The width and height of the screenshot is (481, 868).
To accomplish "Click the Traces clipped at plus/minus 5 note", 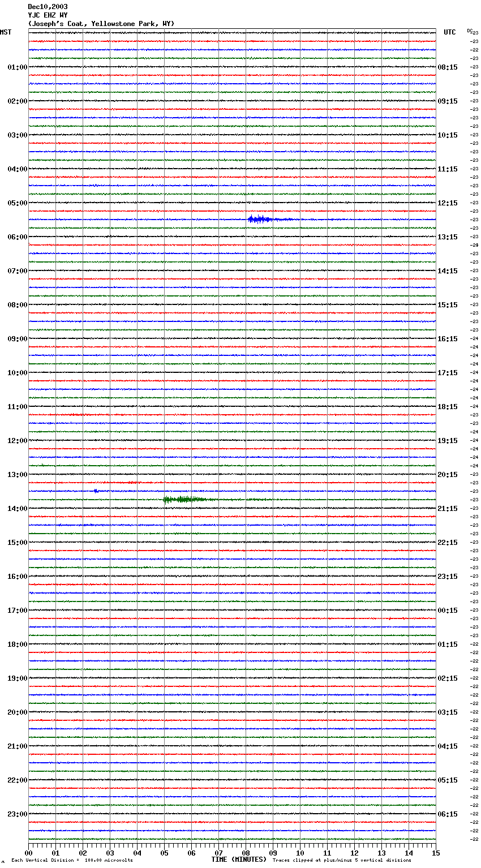I will point(342,860).
